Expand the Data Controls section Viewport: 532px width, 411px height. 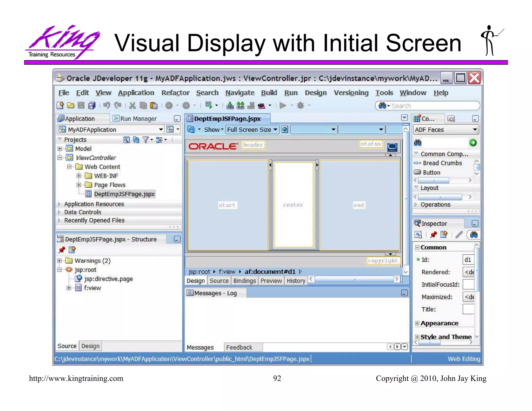tap(59, 212)
